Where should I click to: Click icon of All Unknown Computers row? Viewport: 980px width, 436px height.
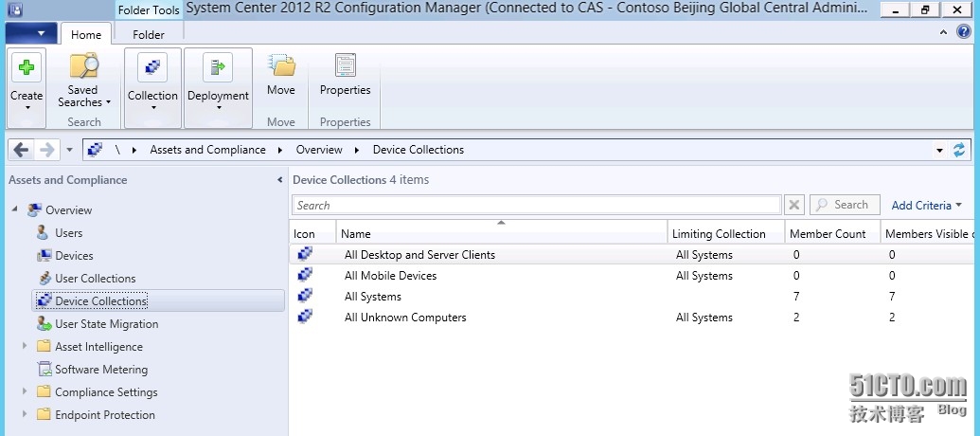pyautogui.click(x=304, y=317)
